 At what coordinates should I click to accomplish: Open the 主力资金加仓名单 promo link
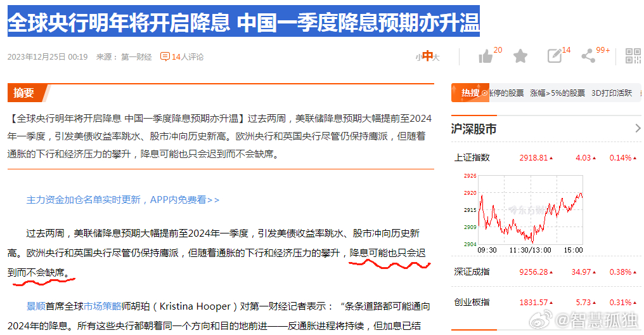(122, 200)
